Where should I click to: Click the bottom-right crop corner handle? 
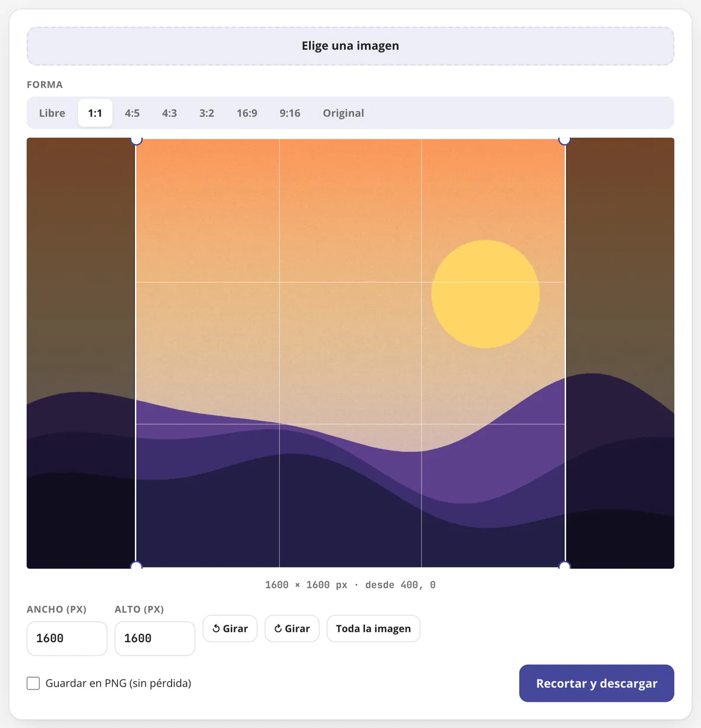pyautogui.click(x=564, y=566)
